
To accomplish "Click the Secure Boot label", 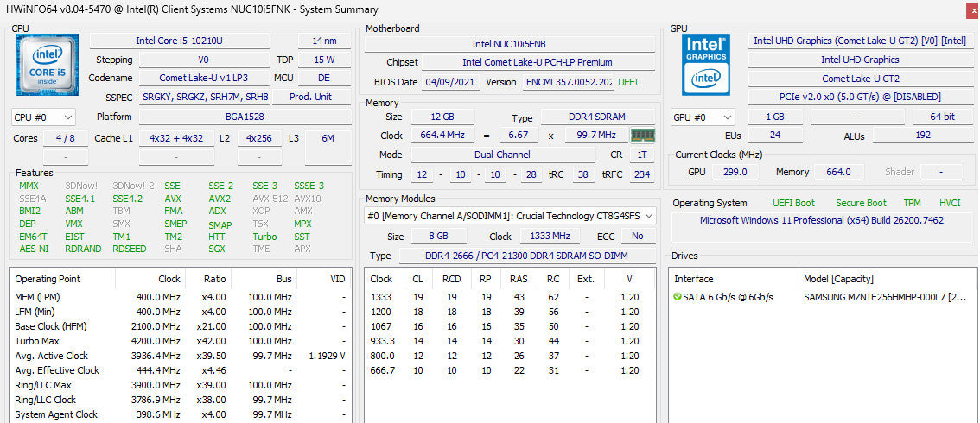I will [x=862, y=203].
